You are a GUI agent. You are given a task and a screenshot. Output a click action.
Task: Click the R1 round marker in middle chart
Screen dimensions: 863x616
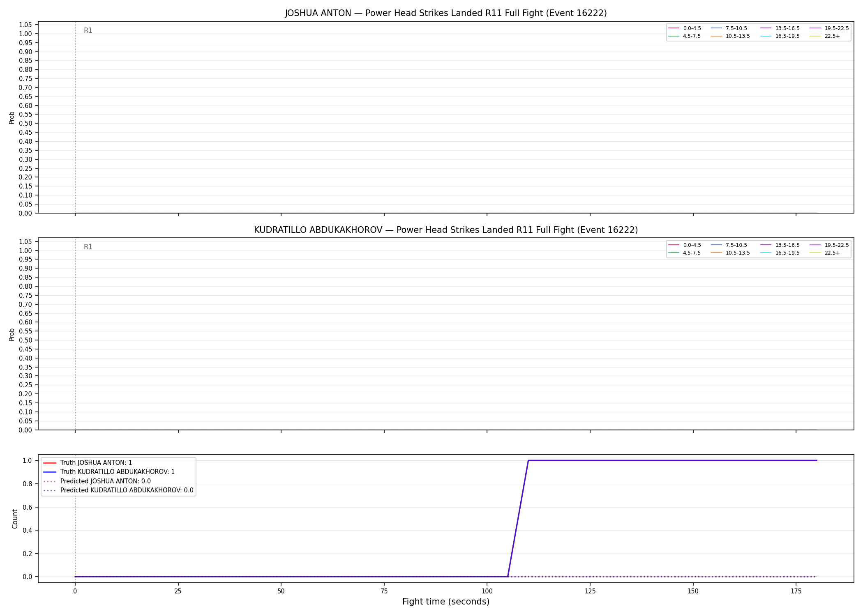pos(88,247)
